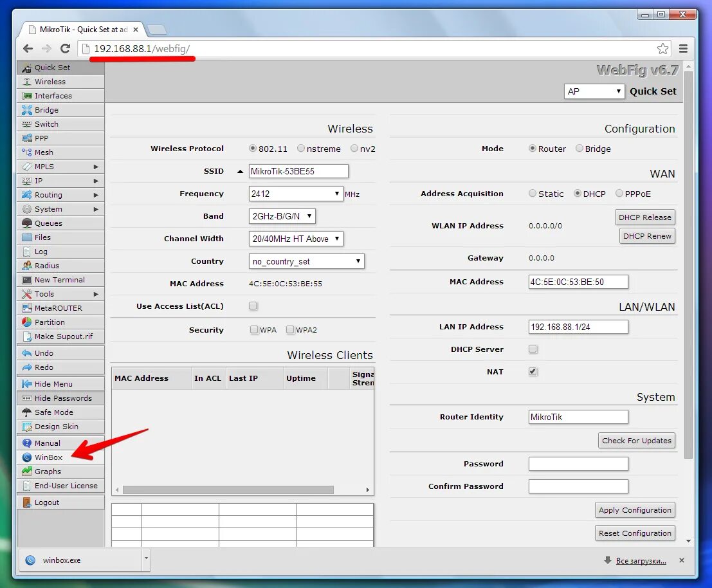Click Reset Configuration button
This screenshot has width=712, height=588.
(635, 533)
